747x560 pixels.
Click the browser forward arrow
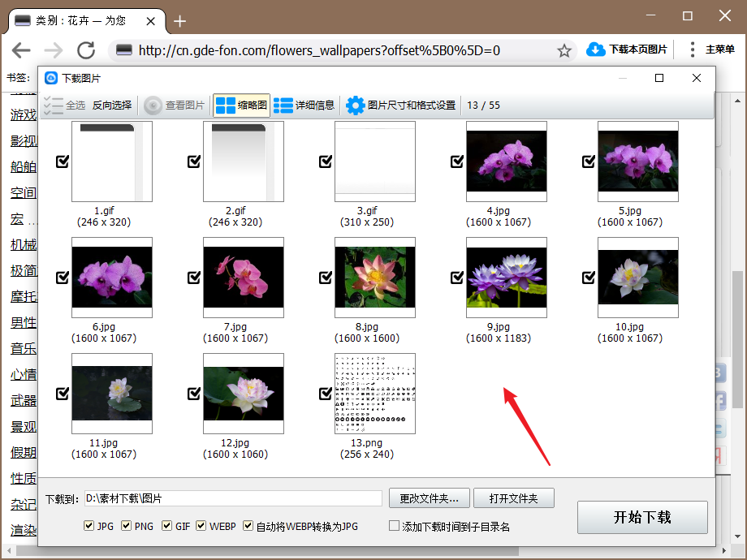(x=54, y=50)
